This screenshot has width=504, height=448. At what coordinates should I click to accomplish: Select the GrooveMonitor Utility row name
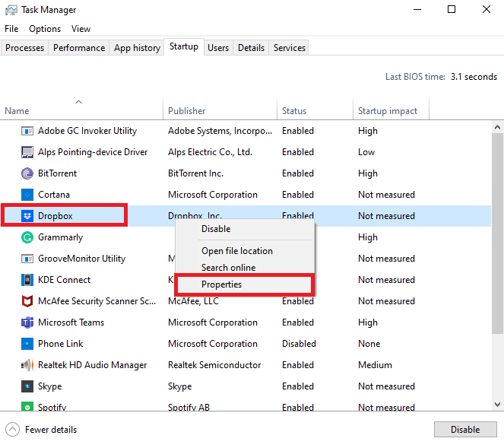pos(81,259)
